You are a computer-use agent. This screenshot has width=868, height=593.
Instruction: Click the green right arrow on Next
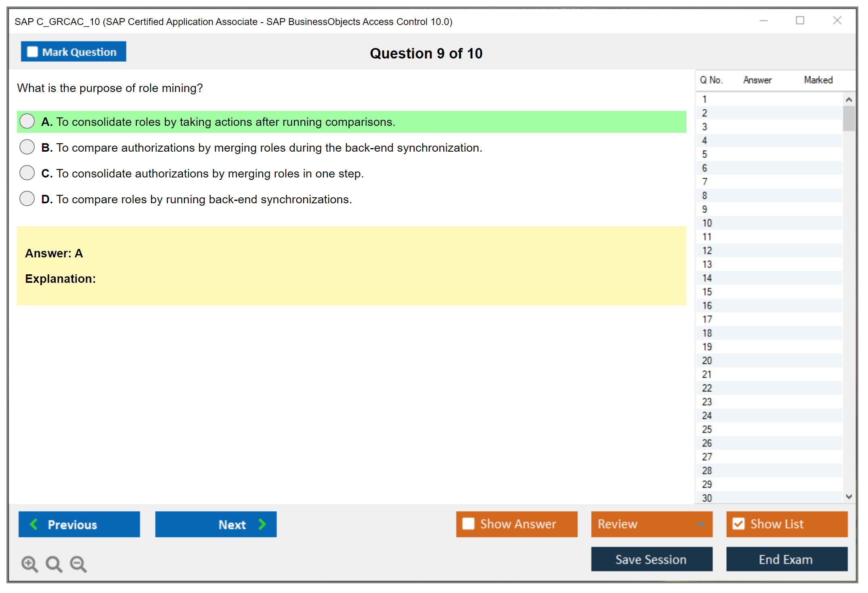coord(262,524)
